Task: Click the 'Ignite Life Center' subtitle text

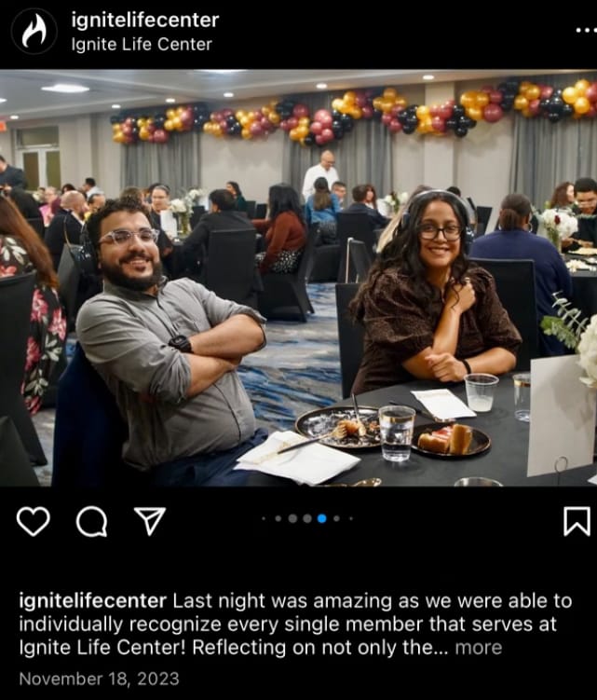Action: pos(142,44)
